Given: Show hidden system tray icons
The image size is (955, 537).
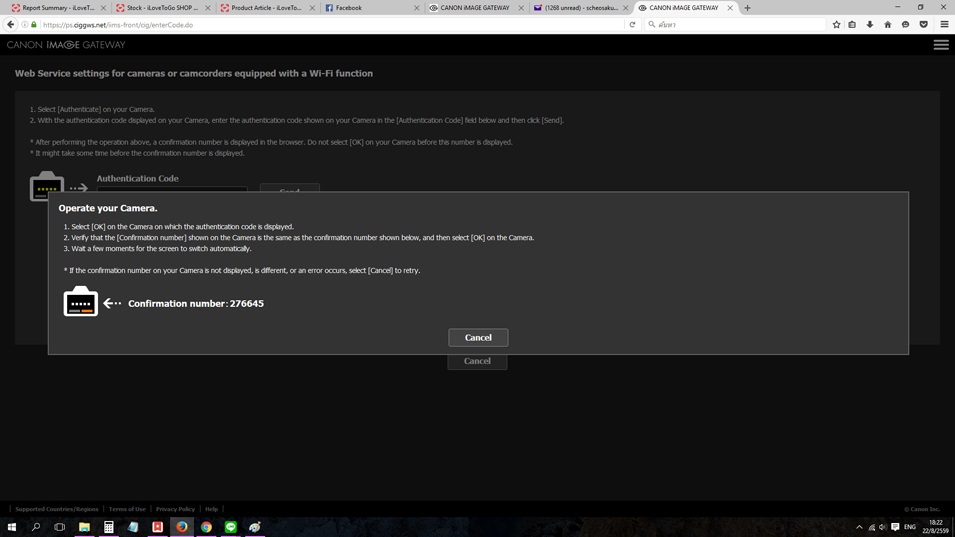Looking at the screenshot, I should [x=859, y=527].
